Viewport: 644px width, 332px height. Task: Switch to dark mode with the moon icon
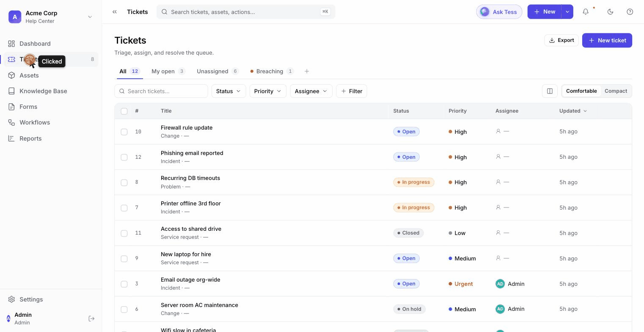tap(610, 12)
